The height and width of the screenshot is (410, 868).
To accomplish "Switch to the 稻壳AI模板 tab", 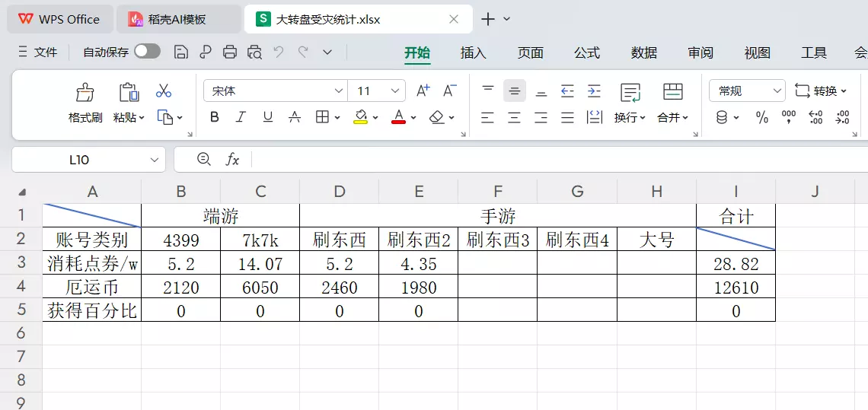I will pos(178,19).
